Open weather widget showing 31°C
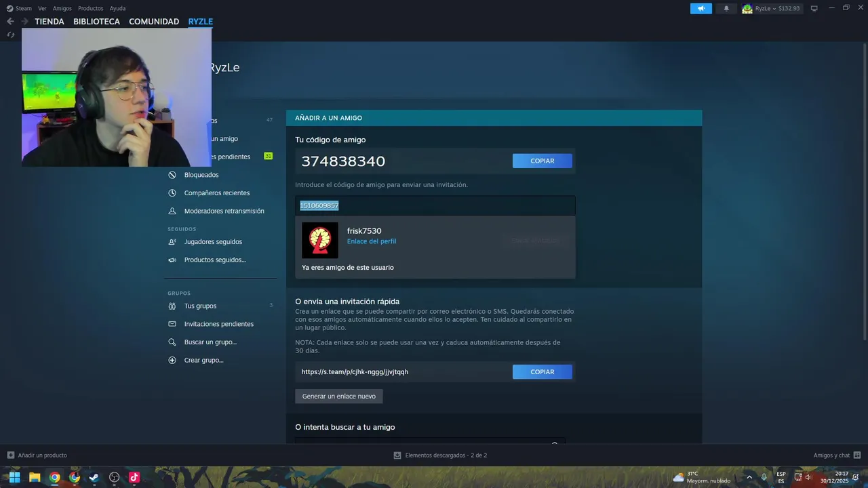Image resolution: width=868 pixels, height=488 pixels. (702, 477)
